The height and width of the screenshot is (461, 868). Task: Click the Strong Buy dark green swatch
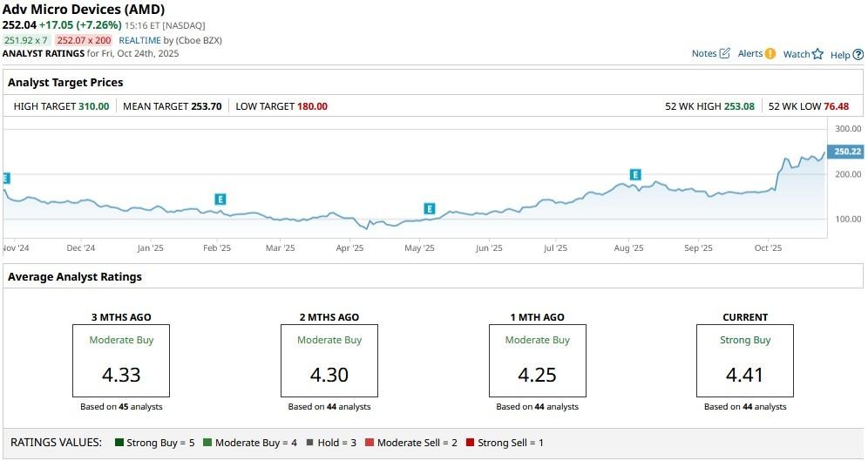[119, 443]
